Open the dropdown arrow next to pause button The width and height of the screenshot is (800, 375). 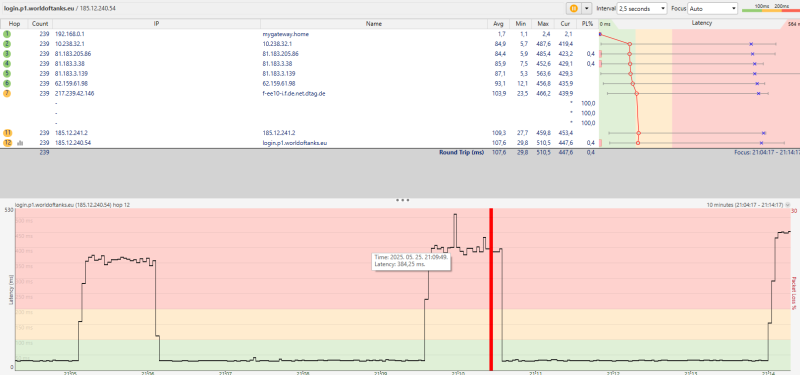pos(587,9)
